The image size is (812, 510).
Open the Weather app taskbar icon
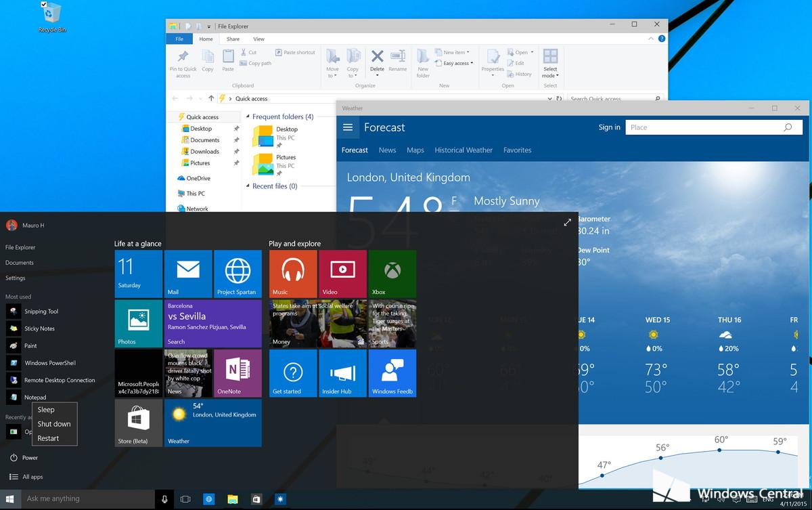click(x=280, y=499)
